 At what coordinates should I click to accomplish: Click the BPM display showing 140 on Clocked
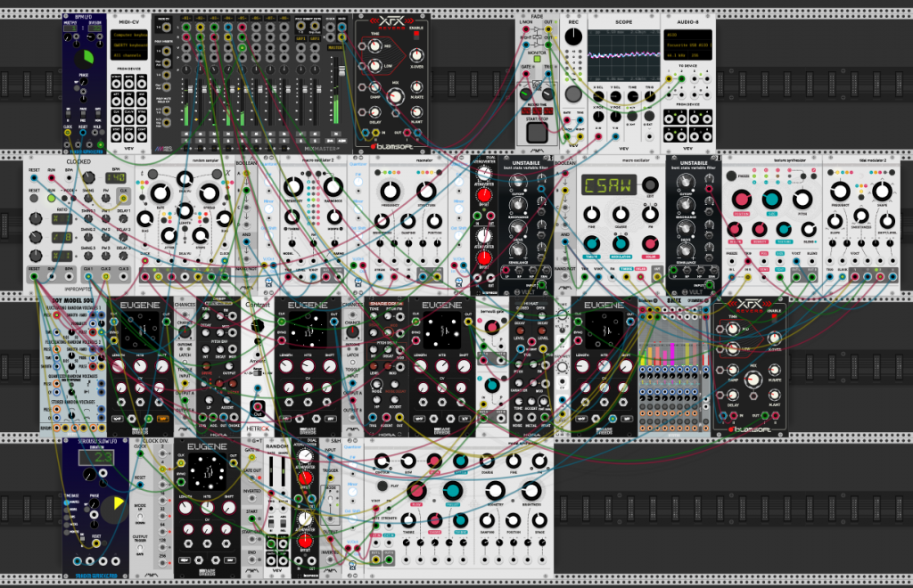115,176
